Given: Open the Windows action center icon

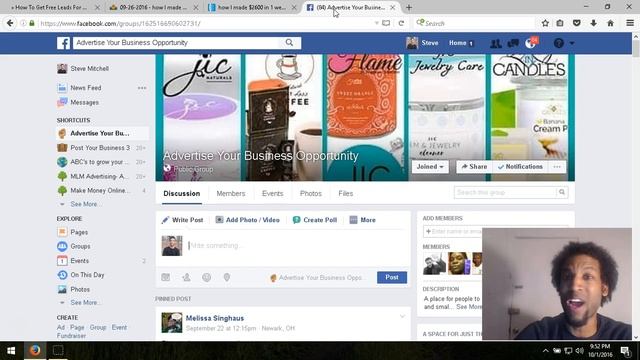Looking at the screenshot, I should pyautogui.click(x=625, y=351).
